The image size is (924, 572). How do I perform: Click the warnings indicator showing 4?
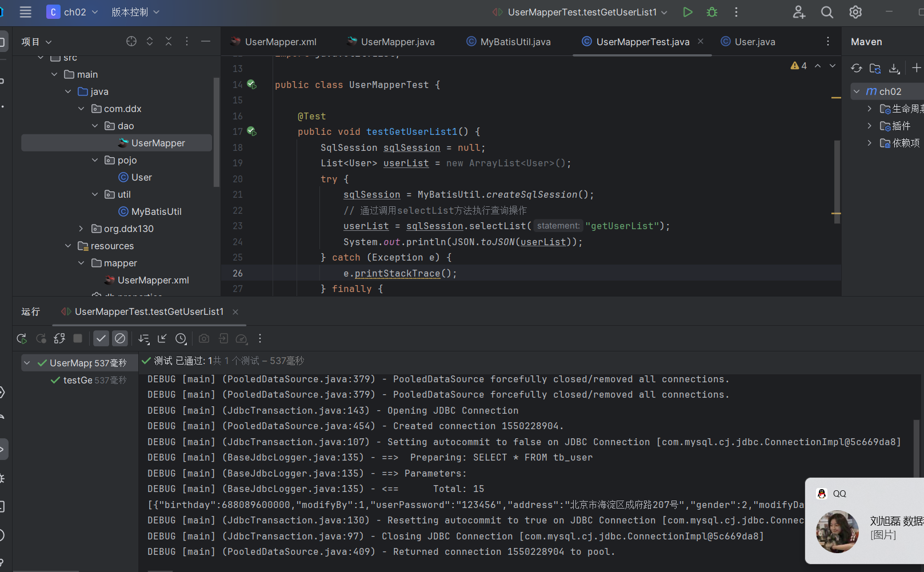tap(799, 66)
